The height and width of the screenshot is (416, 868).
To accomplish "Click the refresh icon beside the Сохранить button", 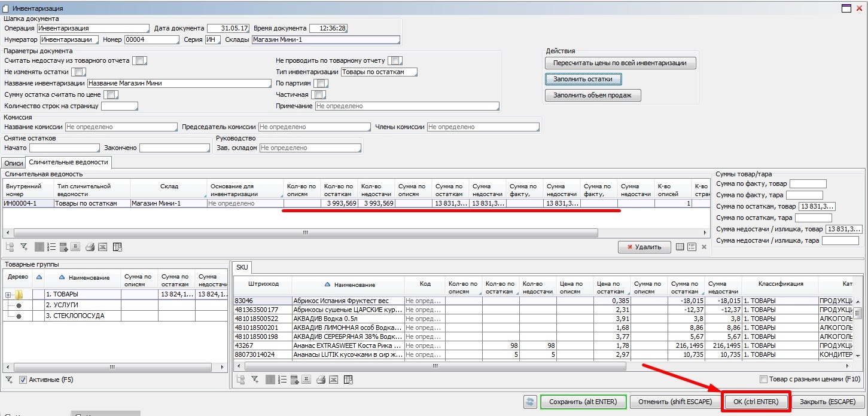I will [529, 402].
